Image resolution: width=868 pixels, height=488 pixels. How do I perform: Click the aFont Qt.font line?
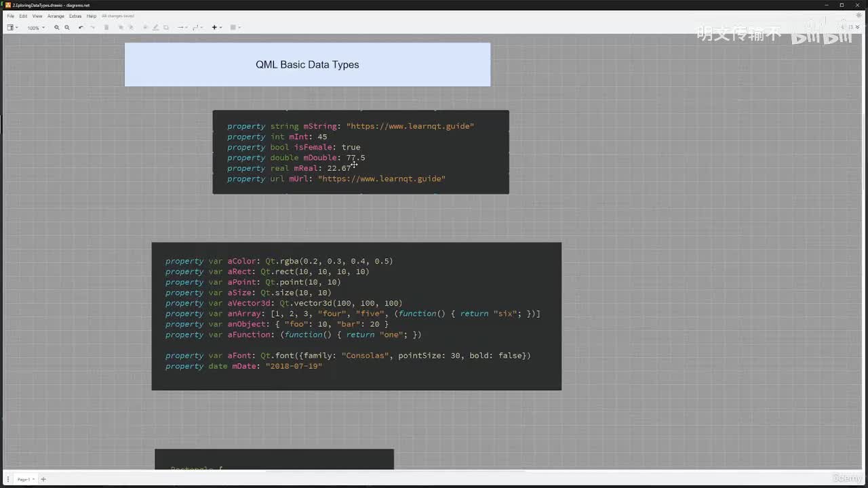(x=348, y=356)
